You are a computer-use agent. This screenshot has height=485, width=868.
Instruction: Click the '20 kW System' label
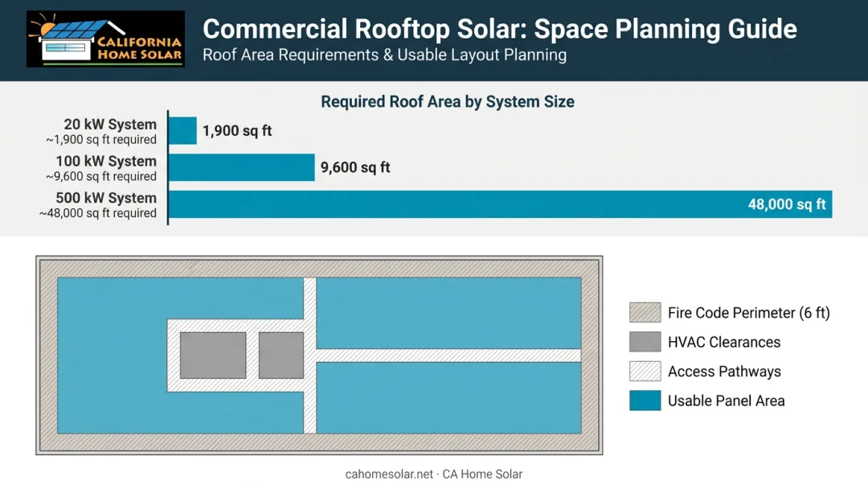(110, 125)
